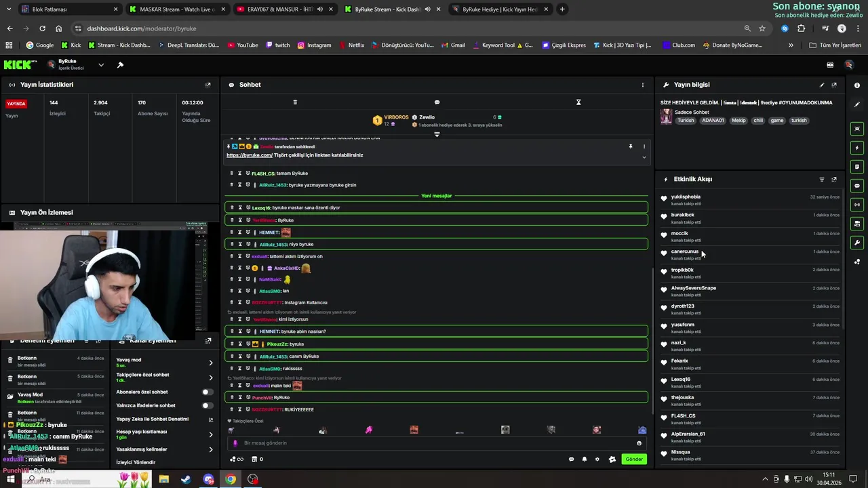The image size is (868, 488).
Task: Click İzleyici Yönlendir option
Action: (136, 462)
